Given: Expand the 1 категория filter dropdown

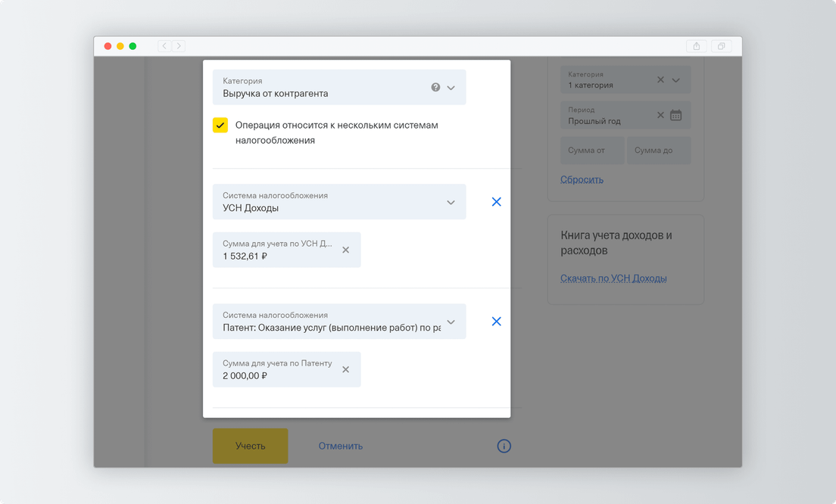Looking at the screenshot, I should (x=676, y=80).
